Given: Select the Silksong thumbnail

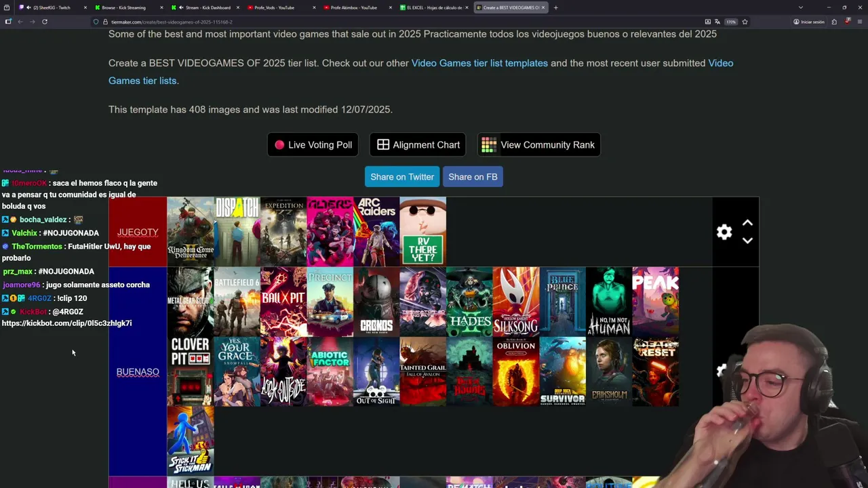Looking at the screenshot, I should point(516,302).
